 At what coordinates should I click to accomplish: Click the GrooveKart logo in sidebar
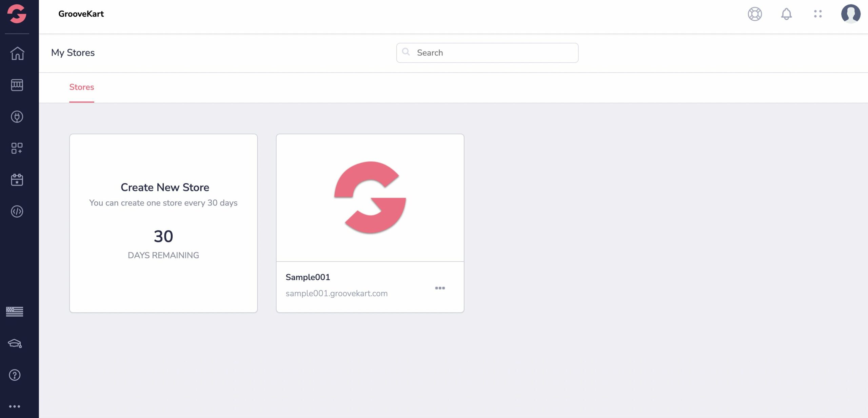(17, 14)
